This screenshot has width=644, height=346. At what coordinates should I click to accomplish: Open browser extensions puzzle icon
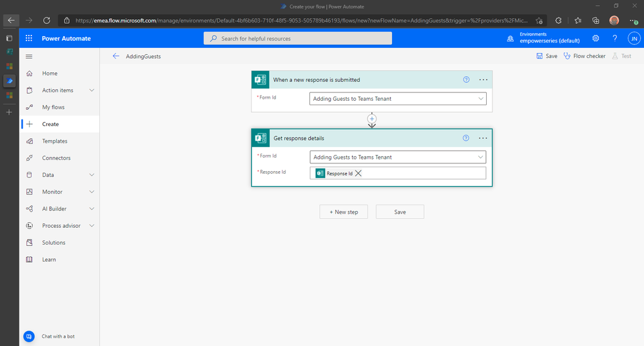click(558, 20)
